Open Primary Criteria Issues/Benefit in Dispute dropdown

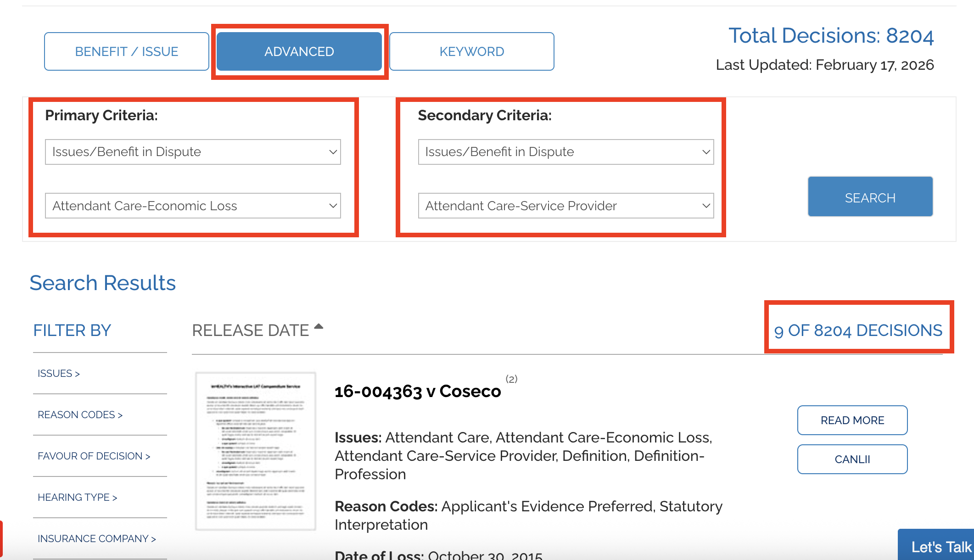193,152
